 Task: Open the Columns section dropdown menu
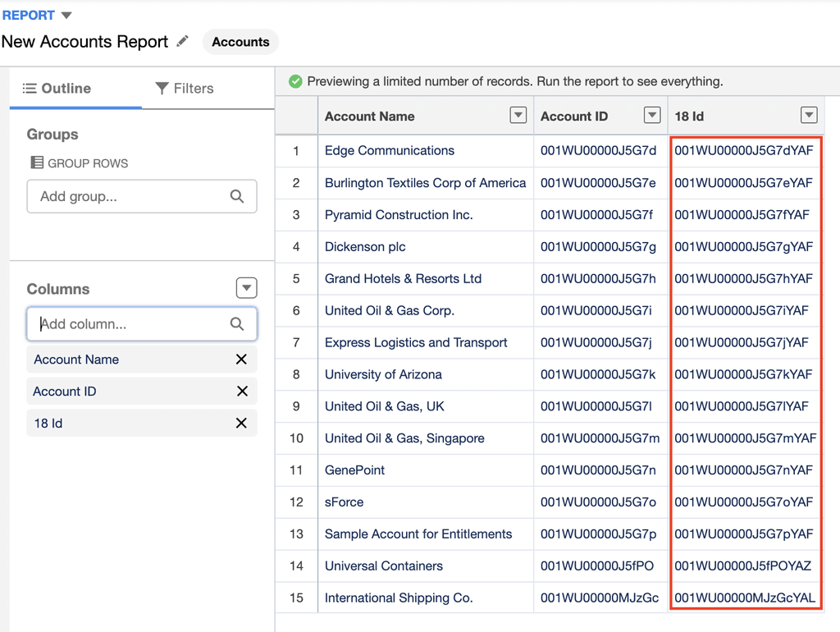pyautogui.click(x=246, y=287)
